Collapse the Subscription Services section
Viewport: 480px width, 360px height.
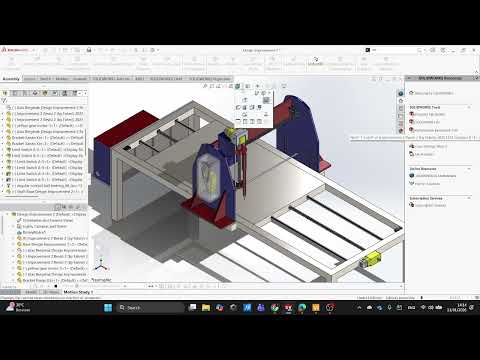point(469,198)
